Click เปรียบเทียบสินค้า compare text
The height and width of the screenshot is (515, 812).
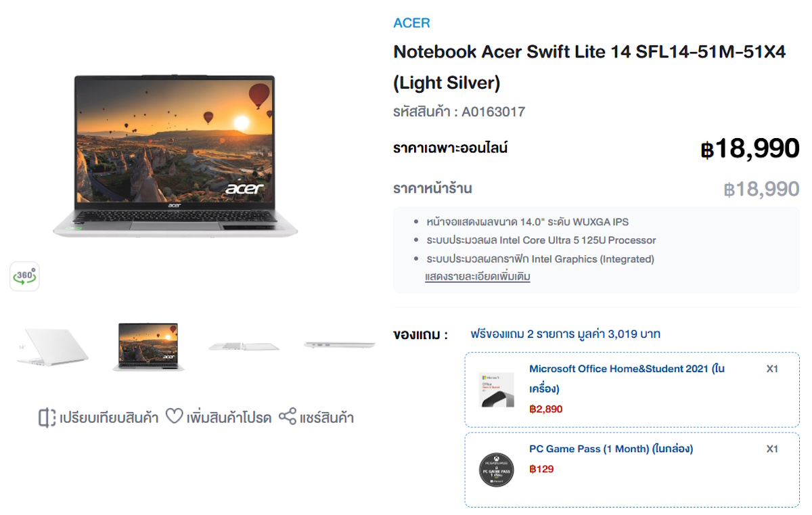click(109, 418)
